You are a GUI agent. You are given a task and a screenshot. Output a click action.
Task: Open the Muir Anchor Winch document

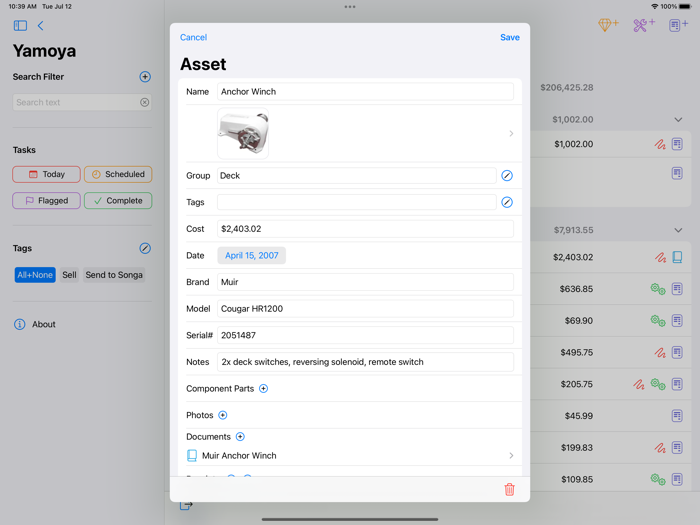350,455
